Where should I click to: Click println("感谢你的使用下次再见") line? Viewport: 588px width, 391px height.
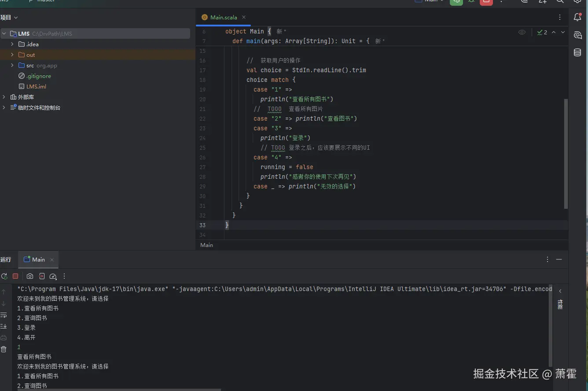pos(308,177)
